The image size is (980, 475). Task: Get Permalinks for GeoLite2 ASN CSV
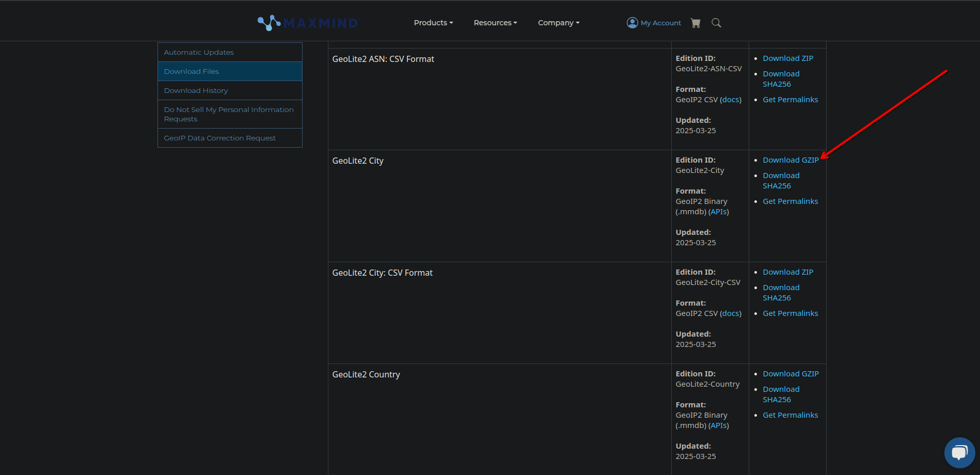(790, 100)
